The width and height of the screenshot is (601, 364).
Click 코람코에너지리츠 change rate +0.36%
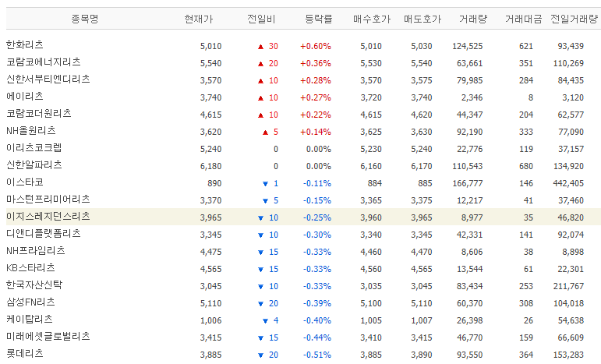click(316, 63)
